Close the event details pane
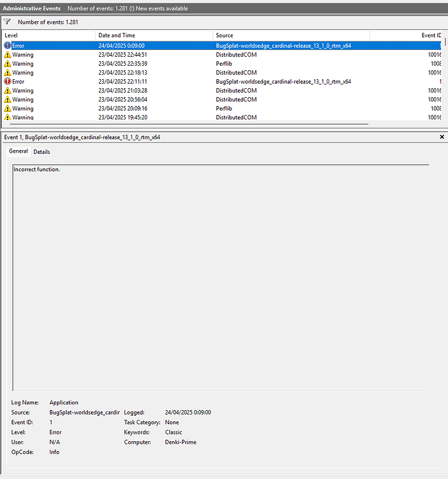The image size is (448, 479). point(442,137)
